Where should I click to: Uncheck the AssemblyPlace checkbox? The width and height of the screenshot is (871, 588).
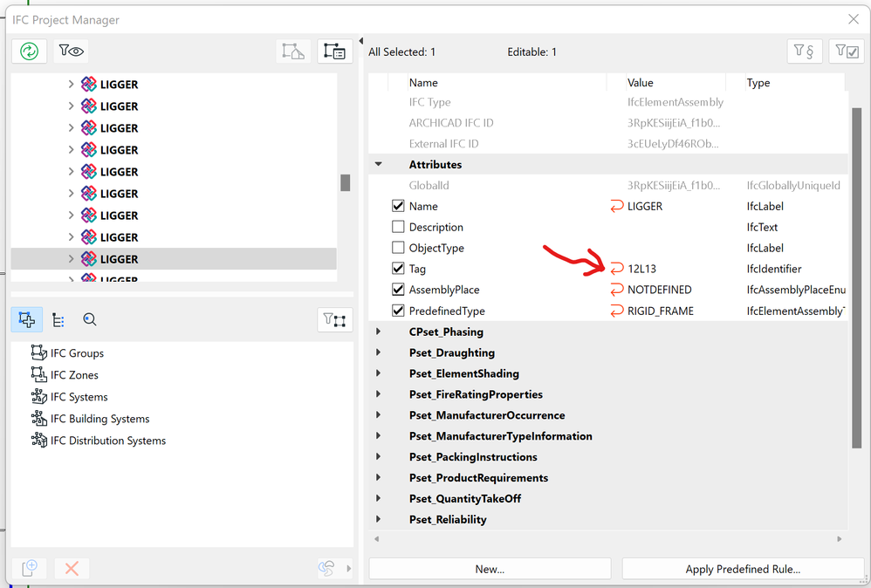[x=398, y=290]
